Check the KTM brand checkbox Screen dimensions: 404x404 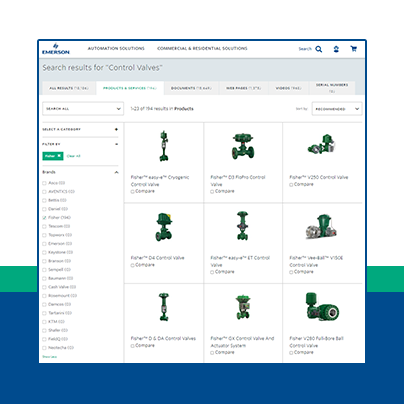44,322
